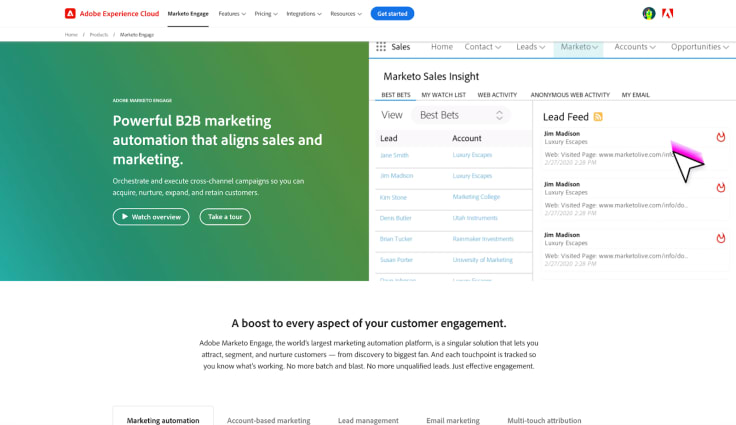Open the Utah Instruments account
Screen dimensions: 736x425
point(475,218)
